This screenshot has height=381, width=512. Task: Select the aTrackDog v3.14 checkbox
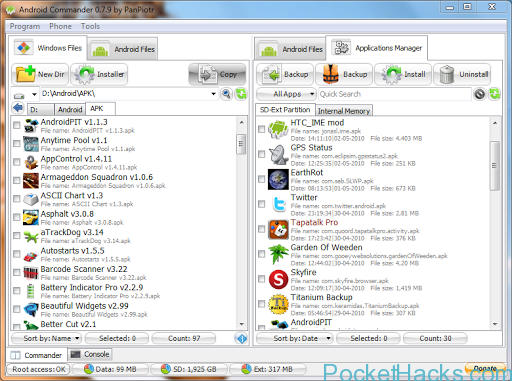pos(16,235)
